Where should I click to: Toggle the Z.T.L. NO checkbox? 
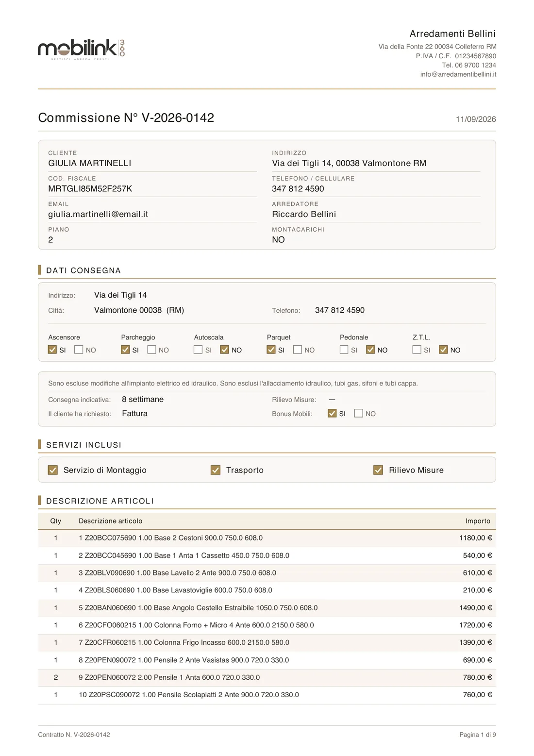(x=443, y=350)
